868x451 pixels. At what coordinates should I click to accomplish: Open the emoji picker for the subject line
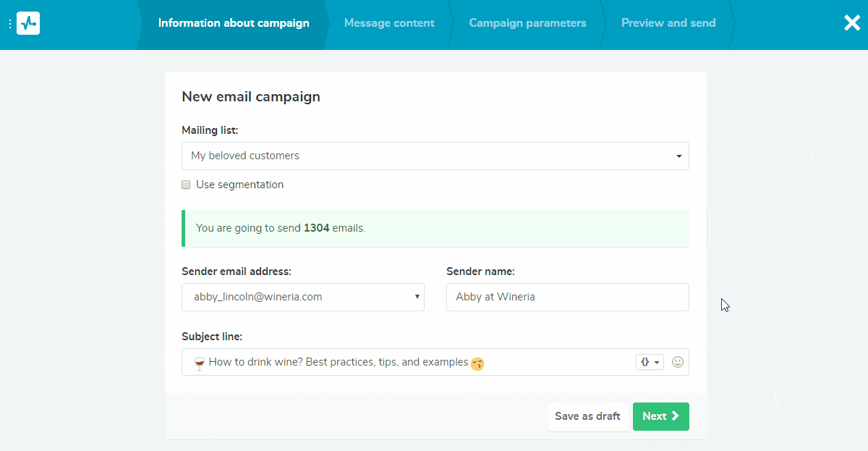pos(677,361)
